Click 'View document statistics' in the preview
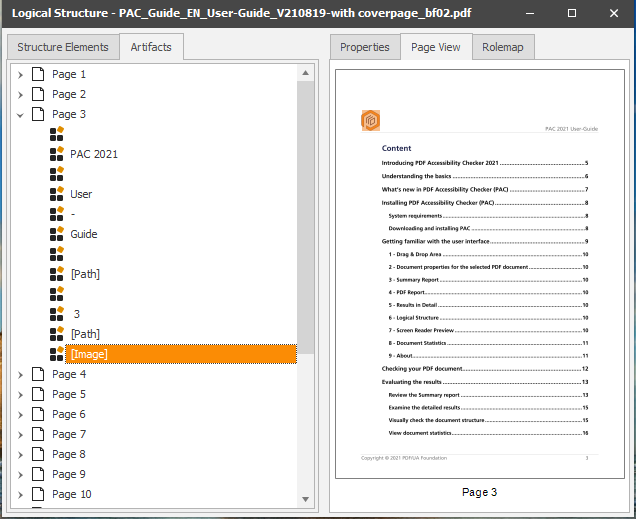The width and height of the screenshot is (636, 519). click(420, 433)
